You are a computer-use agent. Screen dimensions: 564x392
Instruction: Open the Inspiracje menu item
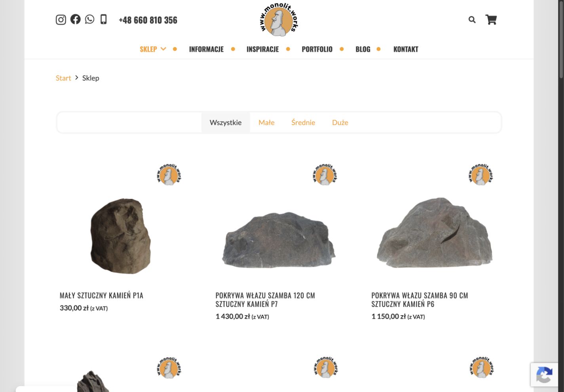(x=262, y=49)
